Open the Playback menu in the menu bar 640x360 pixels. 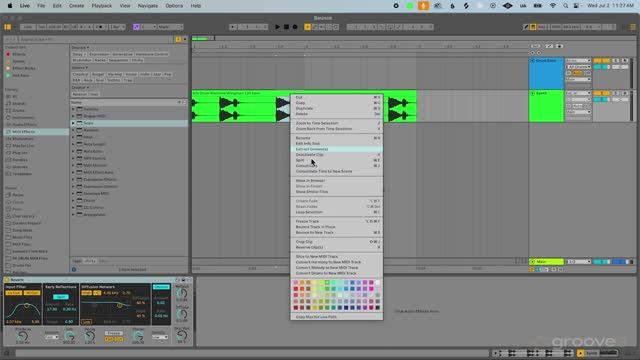point(102,6)
